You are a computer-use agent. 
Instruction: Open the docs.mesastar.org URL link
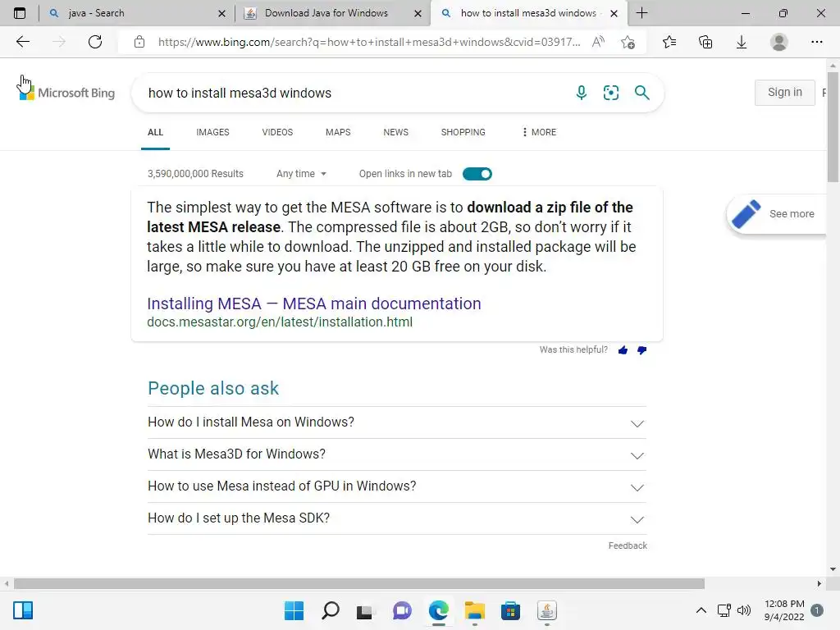pyautogui.click(x=280, y=322)
